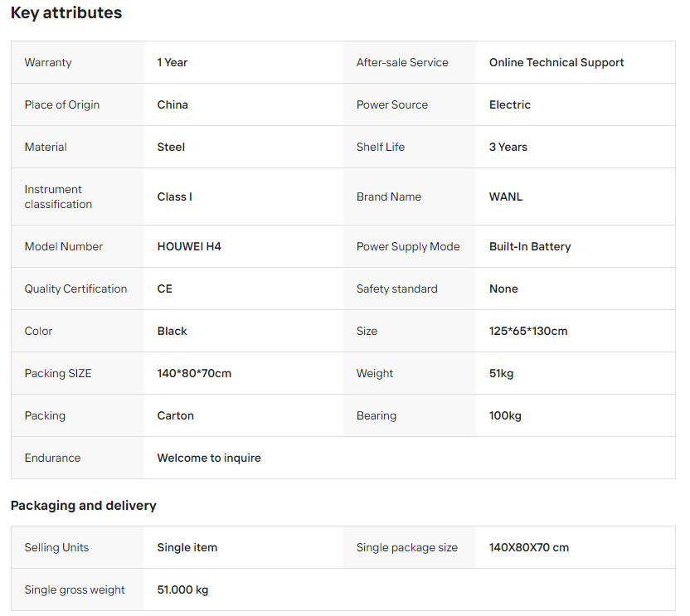Click the Size value 125*65*130cm
This screenshot has width=690, height=616.
click(528, 331)
